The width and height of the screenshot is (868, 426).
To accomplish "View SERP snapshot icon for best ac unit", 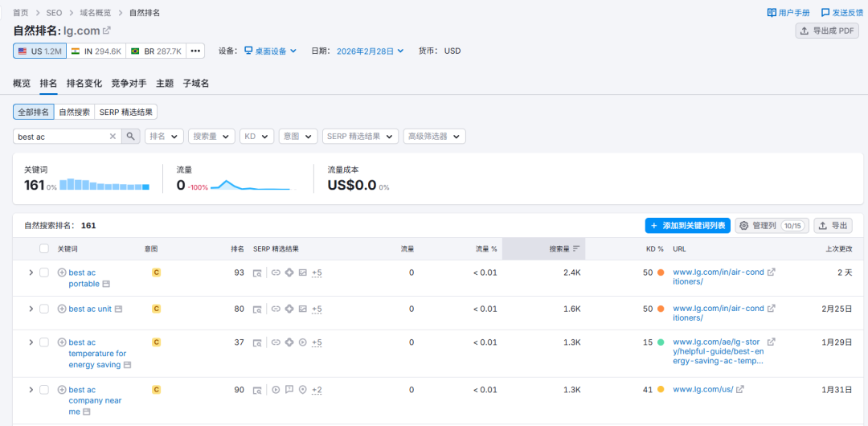I will tap(257, 309).
